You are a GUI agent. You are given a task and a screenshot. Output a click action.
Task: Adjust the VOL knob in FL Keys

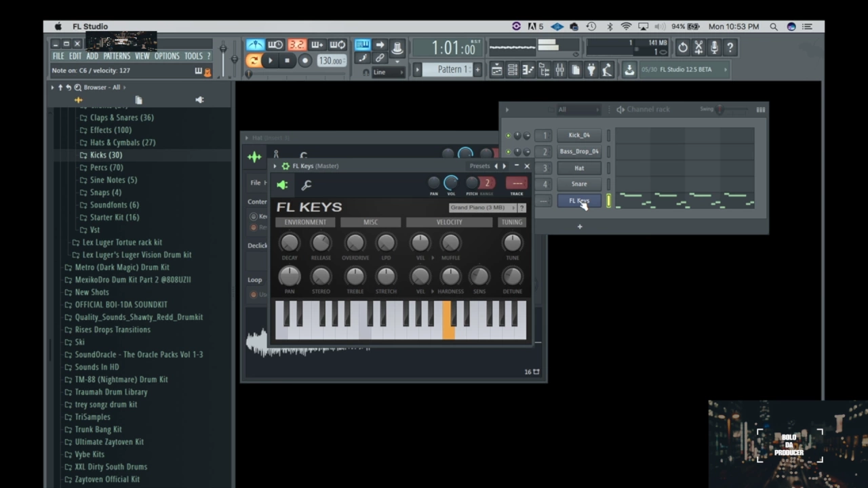pyautogui.click(x=451, y=182)
